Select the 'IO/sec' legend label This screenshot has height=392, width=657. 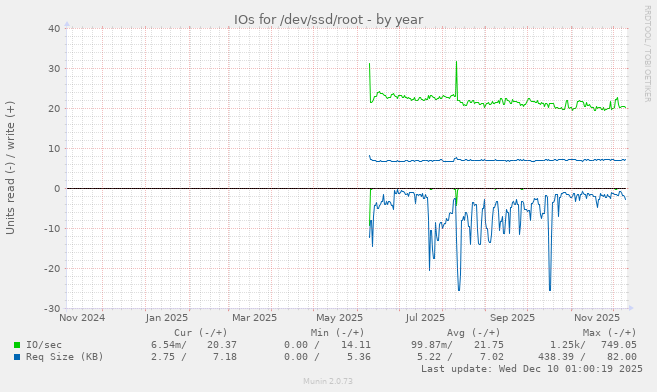click(x=44, y=345)
